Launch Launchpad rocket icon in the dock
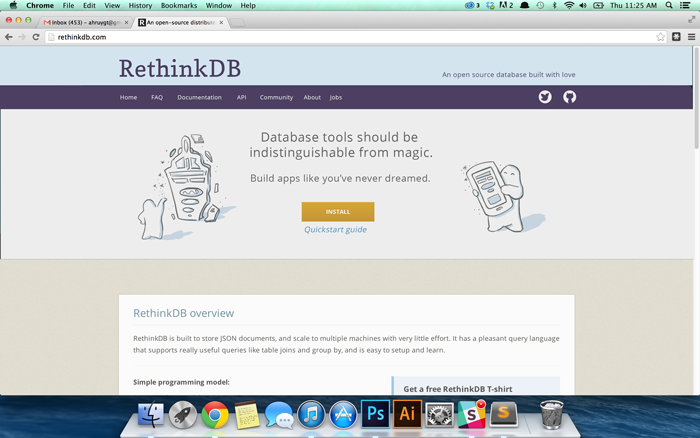This screenshot has height=438, width=700. coord(182,414)
